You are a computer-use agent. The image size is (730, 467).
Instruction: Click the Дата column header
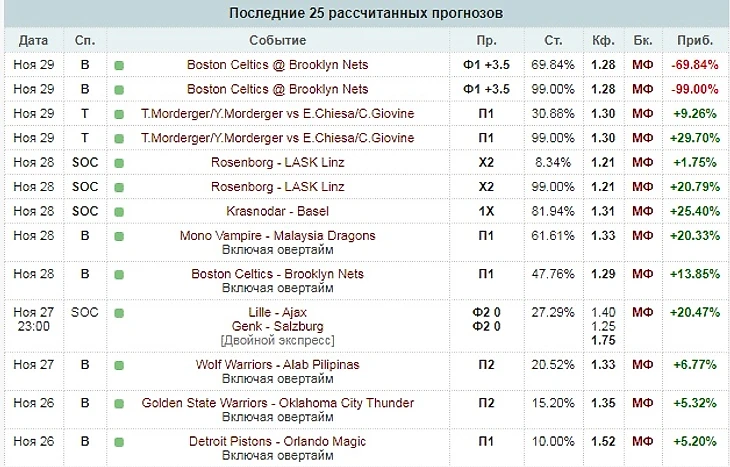pos(33,40)
